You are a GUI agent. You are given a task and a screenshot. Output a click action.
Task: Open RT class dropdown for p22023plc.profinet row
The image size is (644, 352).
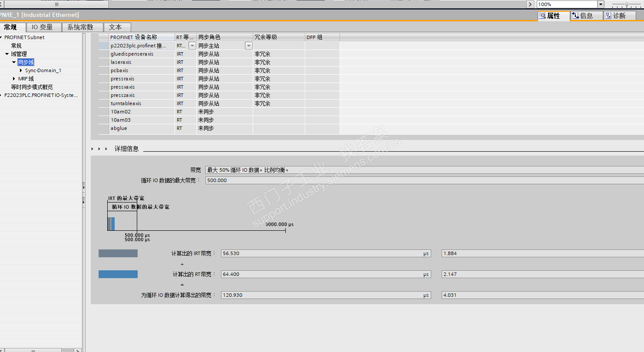(192, 46)
